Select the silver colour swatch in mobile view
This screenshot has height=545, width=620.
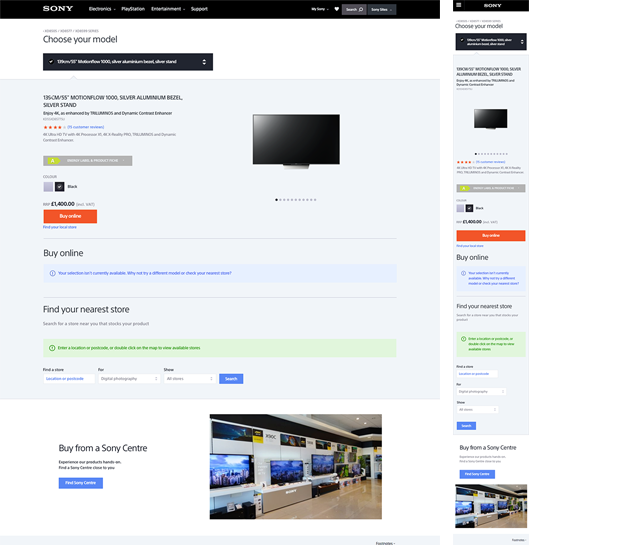460,208
